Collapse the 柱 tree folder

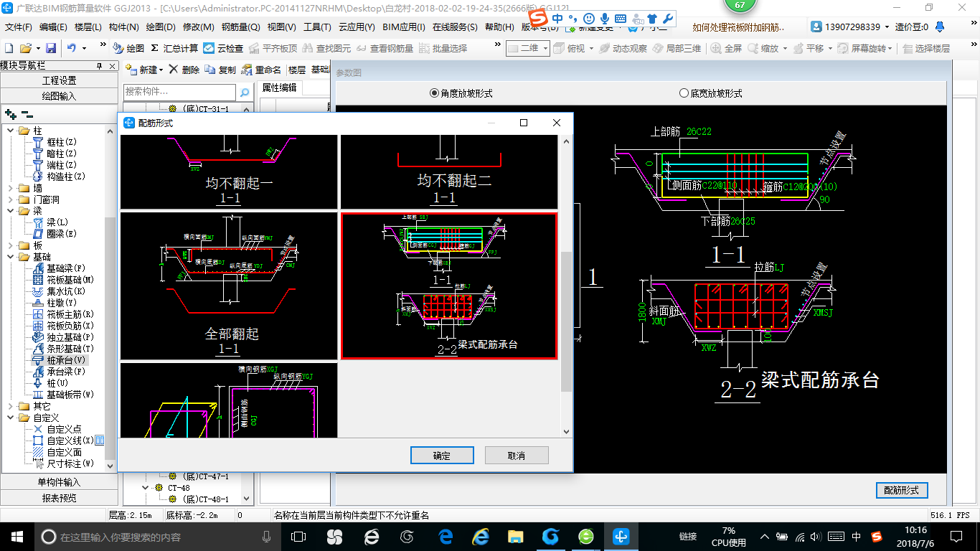[11, 131]
